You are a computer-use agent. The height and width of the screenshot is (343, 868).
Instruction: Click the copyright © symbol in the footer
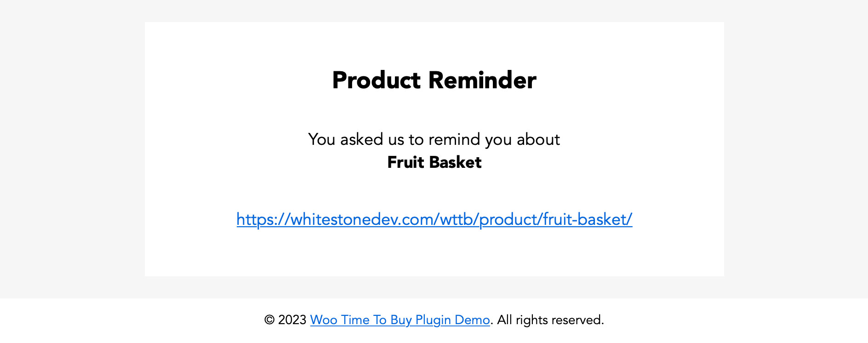tap(269, 320)
